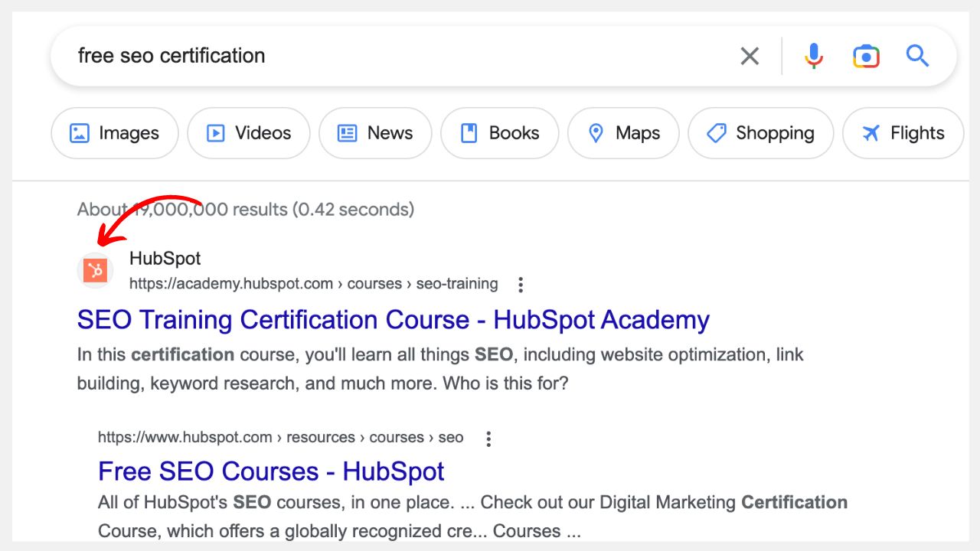Click the HubSpot favicon next to the result
The image size is (980, 551).
pos(95,270)
